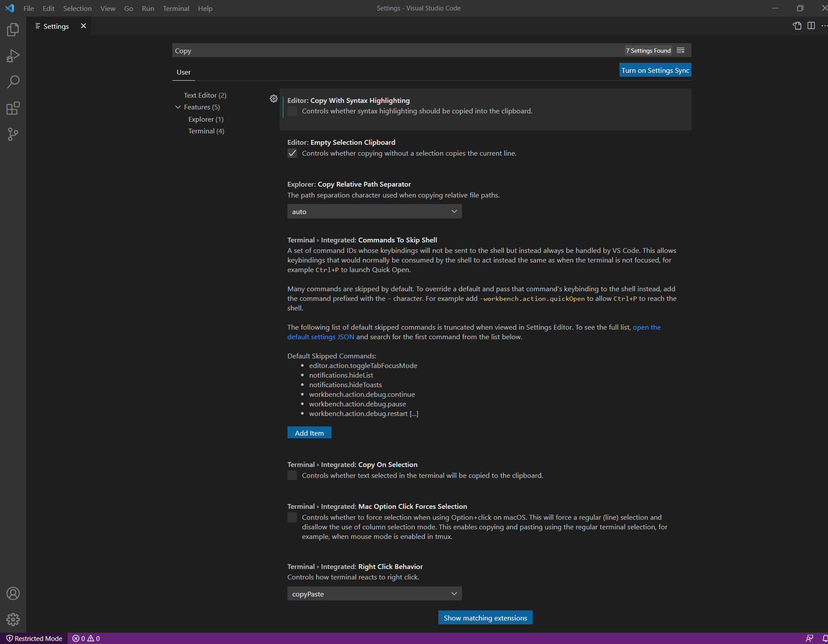Screen dimensions: 828x644
Task: Open the Help menu
Action: coord(205,8)
